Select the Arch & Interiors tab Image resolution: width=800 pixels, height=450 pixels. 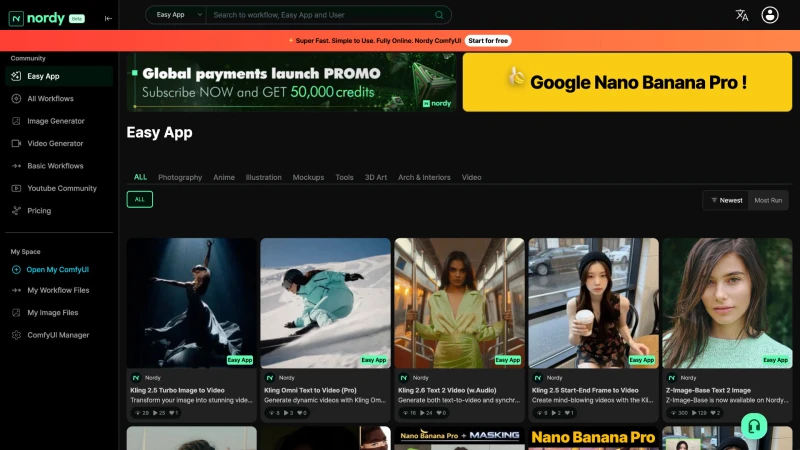click(x=424, y=177)
